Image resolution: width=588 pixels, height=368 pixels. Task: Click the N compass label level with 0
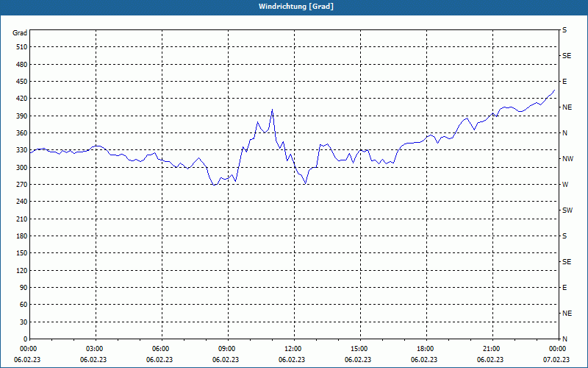tap(564, 339)
